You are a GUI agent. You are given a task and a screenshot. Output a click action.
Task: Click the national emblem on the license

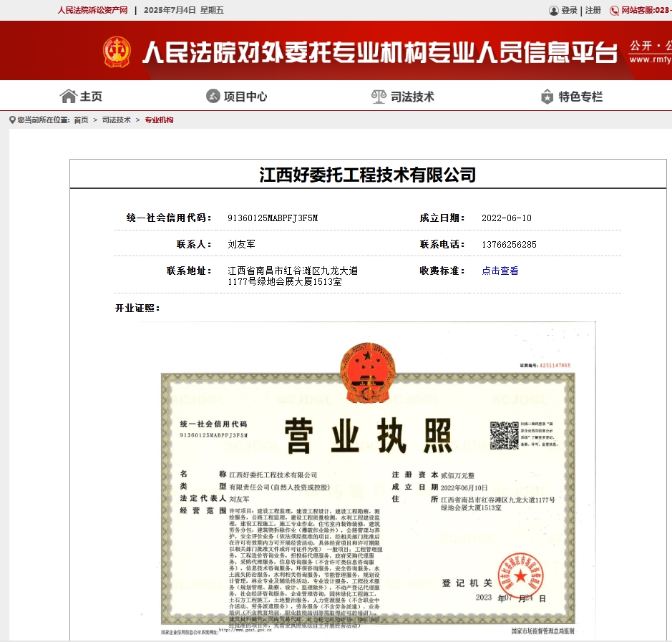pyautogui.click(x=367, y=372)
